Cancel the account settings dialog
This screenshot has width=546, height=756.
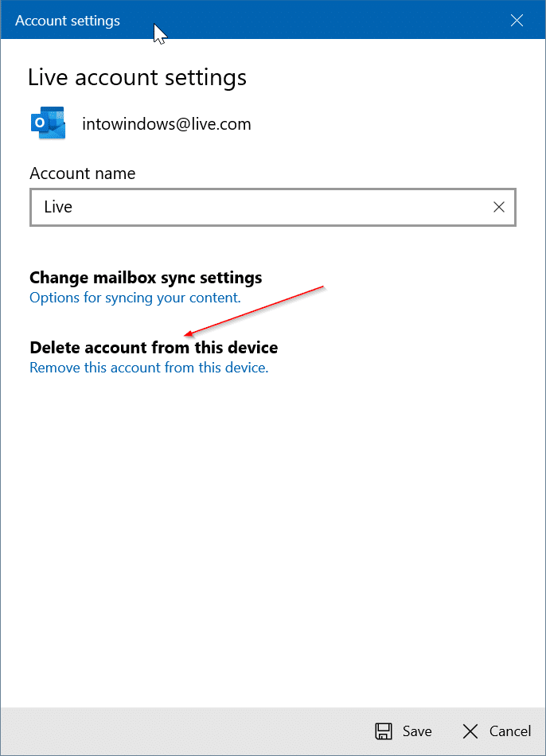click(497, 731)
